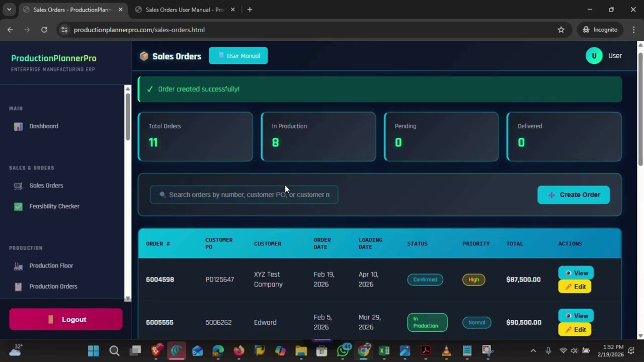Click the search orders input field
This screenshot has height=362, width=644.
tap(244, 195)
